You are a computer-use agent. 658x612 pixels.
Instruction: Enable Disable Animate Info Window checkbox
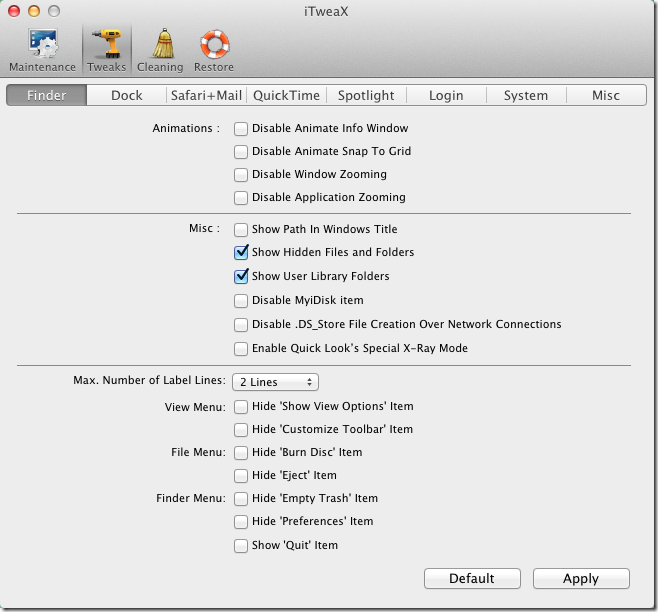(x=241, y=129)
